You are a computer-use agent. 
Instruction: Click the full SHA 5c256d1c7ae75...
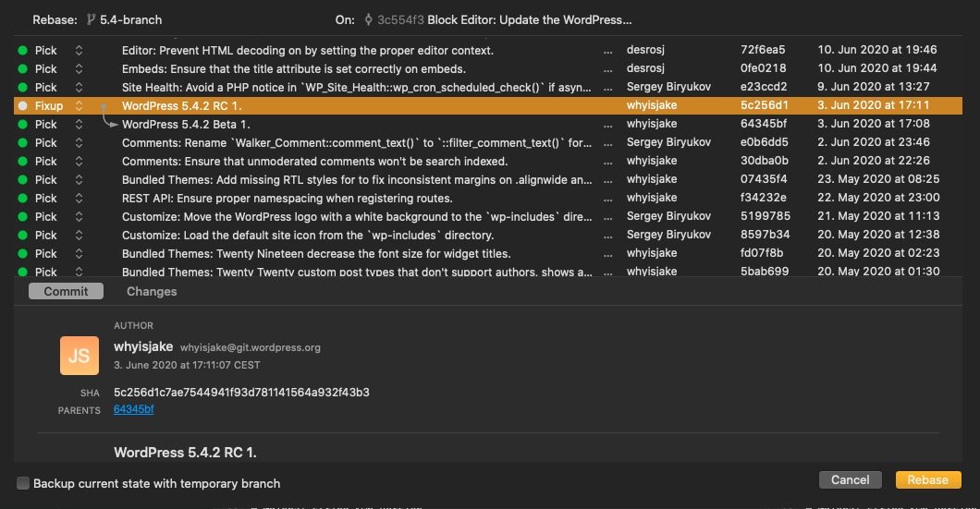click(241, 393)
